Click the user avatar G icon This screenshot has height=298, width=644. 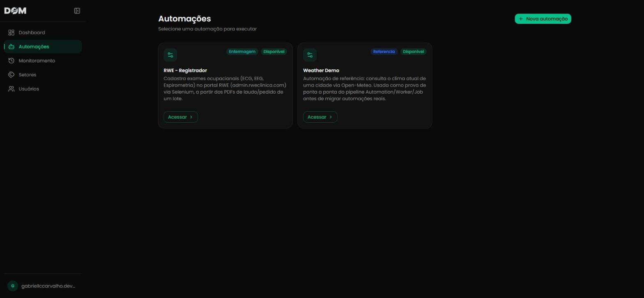pyautogui.click(x=13, y=286)
